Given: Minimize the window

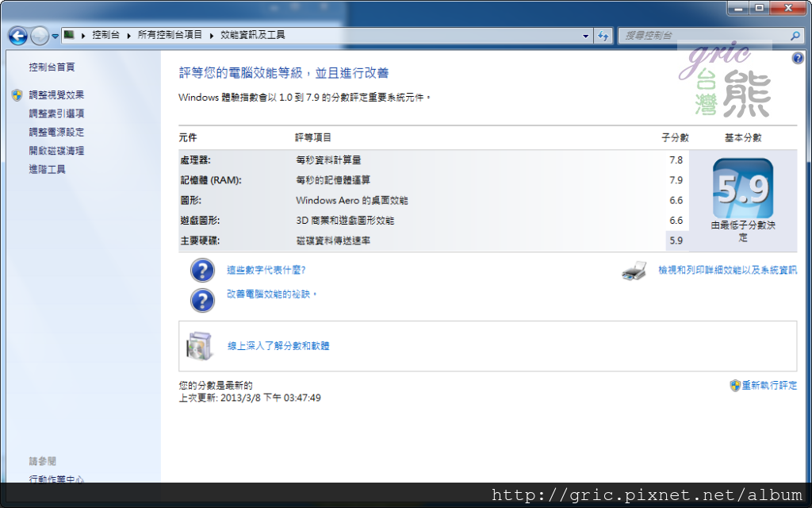Looking at the screenshot, I should 738,8.
